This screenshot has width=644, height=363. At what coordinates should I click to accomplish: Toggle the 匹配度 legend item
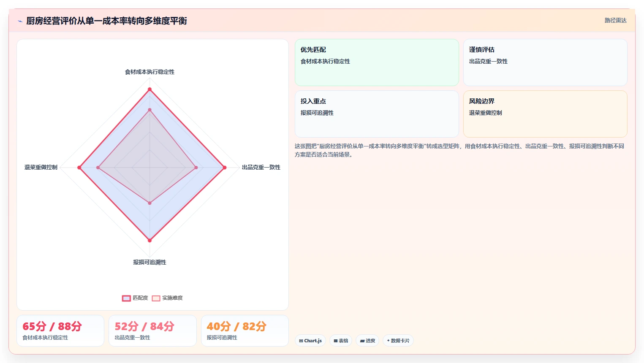point(135,298)
